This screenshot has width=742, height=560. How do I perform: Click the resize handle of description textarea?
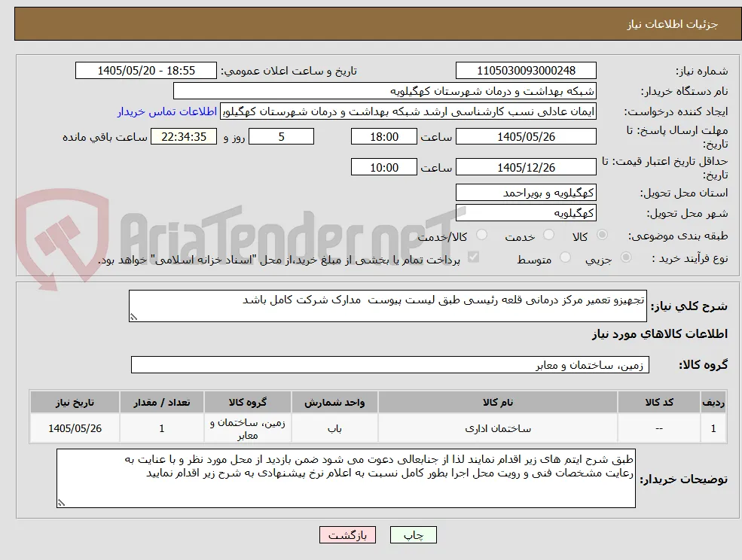(133, 318)
